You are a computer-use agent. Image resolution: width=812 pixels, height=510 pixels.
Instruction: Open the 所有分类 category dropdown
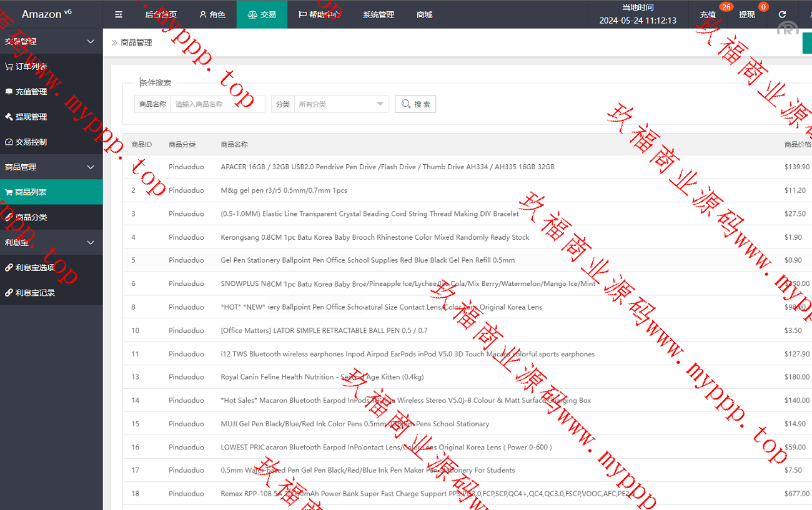pos(340,104)
